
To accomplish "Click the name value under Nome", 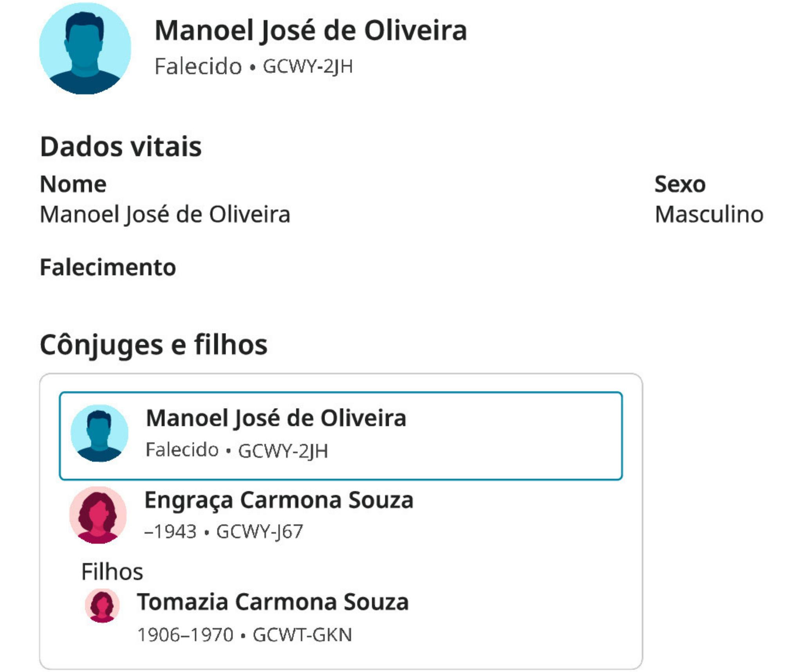I will click(x=165, y=214).
